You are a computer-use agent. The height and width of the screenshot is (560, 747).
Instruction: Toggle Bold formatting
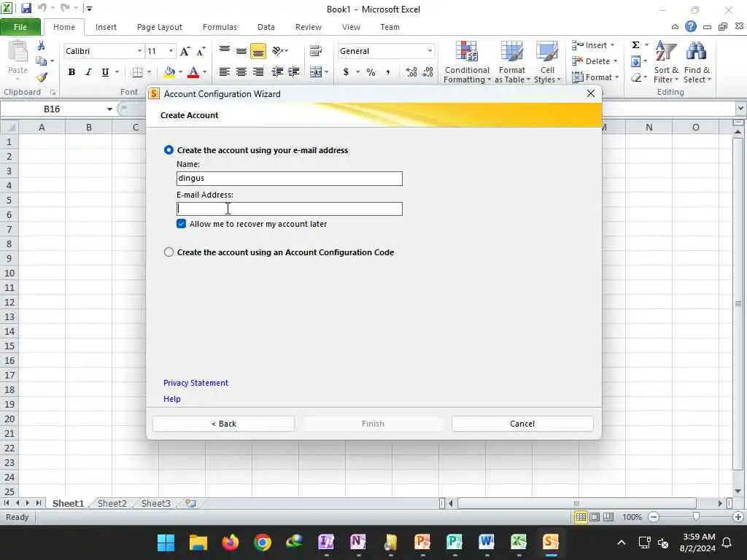(71, 72)
